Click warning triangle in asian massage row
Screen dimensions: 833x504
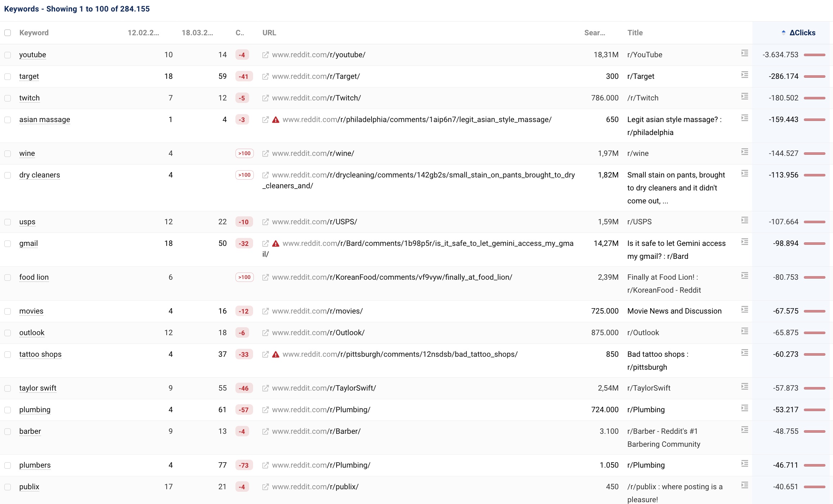click(276, 120)
